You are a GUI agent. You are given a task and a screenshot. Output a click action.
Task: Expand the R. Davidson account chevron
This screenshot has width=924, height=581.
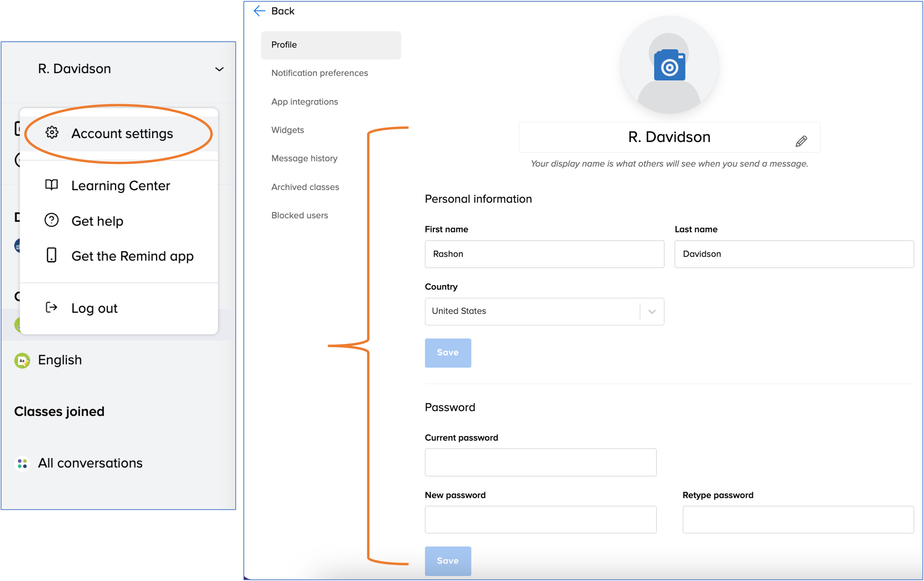(x=219, y=69)
